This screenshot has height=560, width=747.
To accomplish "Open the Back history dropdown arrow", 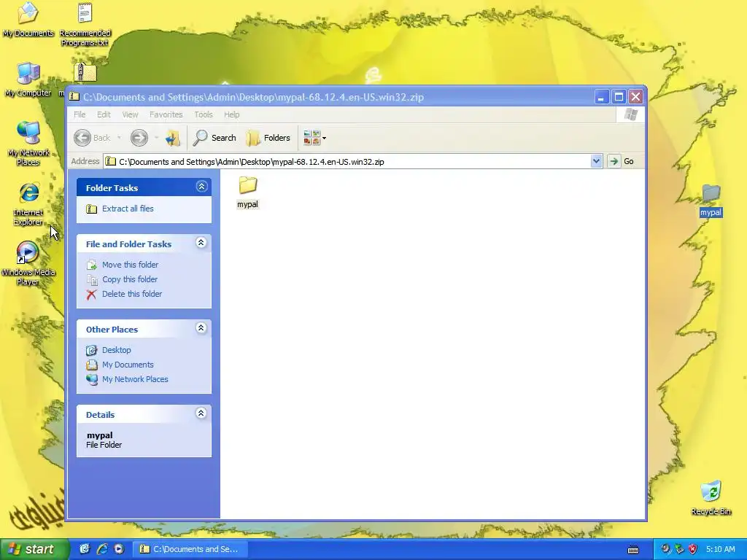I will (x=119, y=138).
